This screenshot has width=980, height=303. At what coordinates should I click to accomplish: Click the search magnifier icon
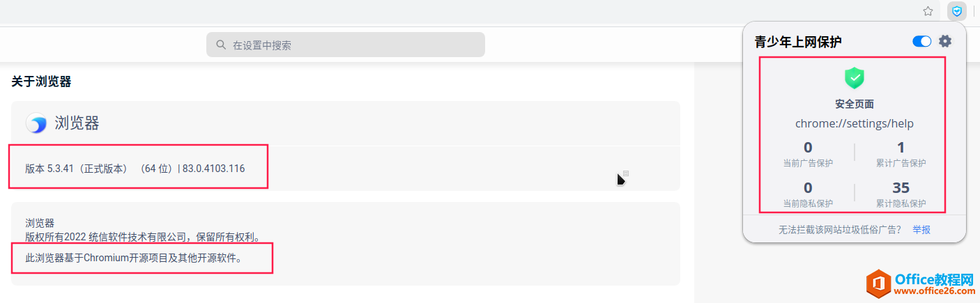pyautogui.click(x=221, y=45)
